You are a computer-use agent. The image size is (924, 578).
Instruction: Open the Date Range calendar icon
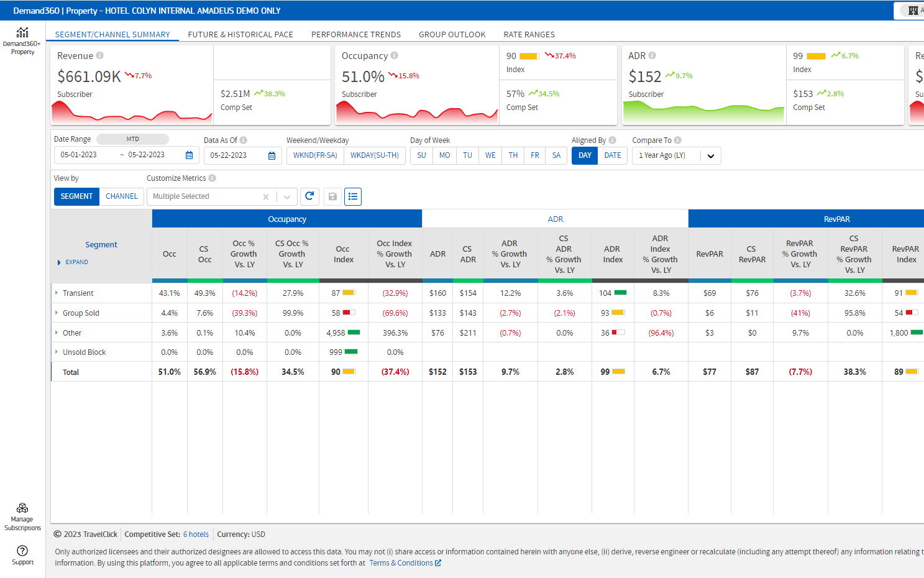[x=190, y=155]
